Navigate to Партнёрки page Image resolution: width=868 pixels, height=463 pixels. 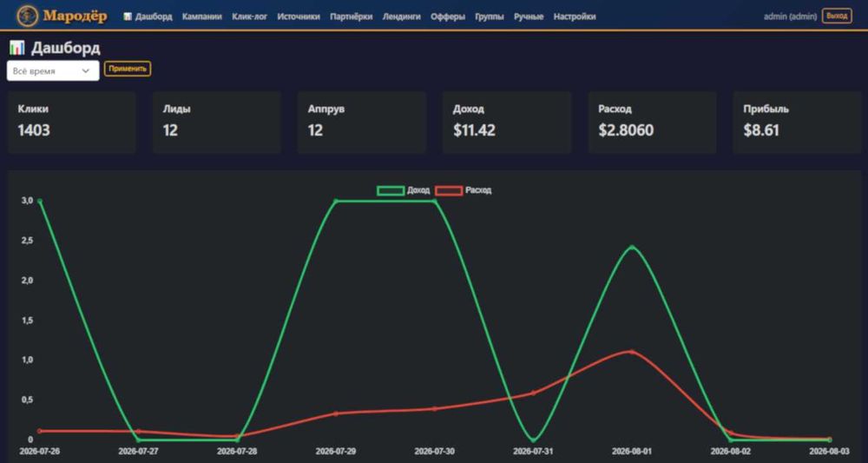click(351, 17)
